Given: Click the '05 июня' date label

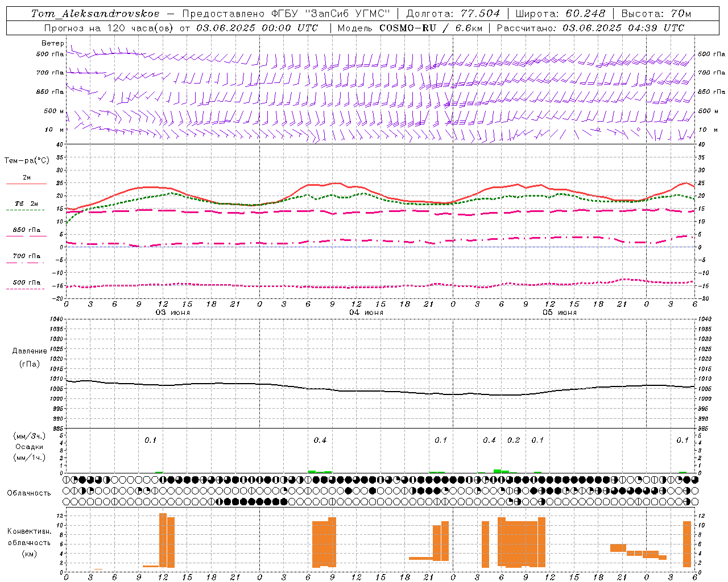Looking at the screenshot, I should point(559,313).
